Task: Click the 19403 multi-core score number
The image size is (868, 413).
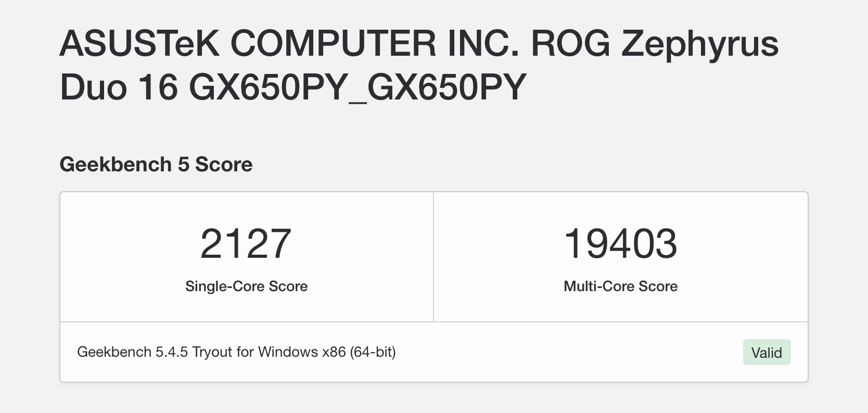Action: (620, 244)
